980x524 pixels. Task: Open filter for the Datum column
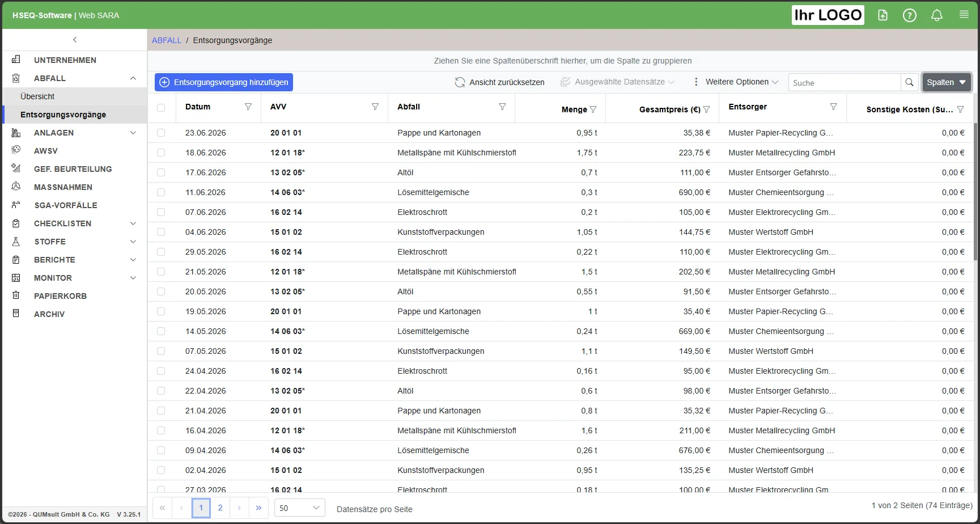(x=248, y=107)
